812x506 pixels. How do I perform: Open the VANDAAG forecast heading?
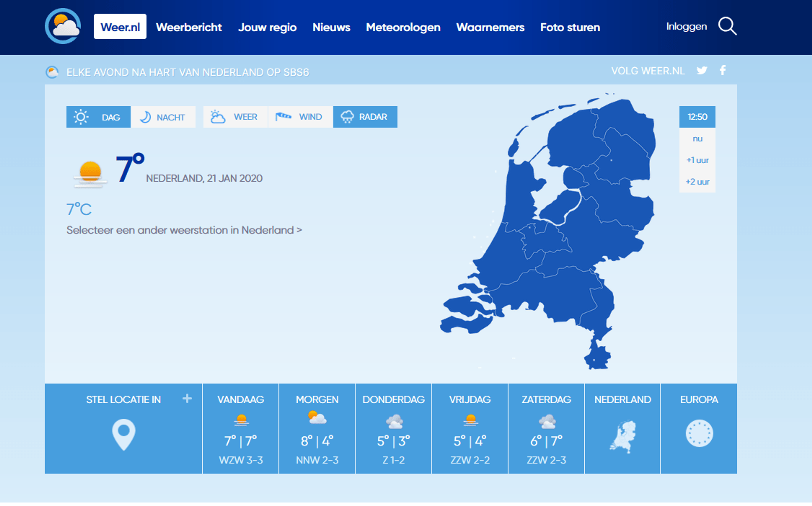tap(241, 399)
